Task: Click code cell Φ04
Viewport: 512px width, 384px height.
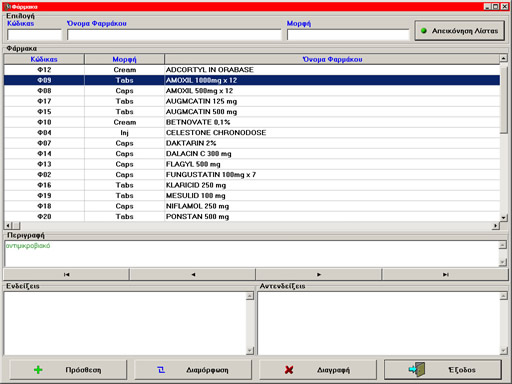Action: click(x=44, y=133)
